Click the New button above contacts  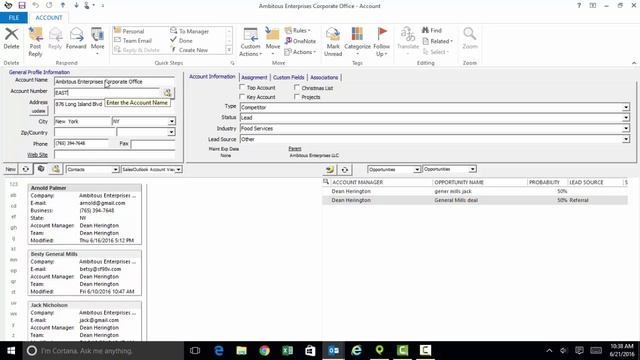pyautogui.click(x=11, y=169)
